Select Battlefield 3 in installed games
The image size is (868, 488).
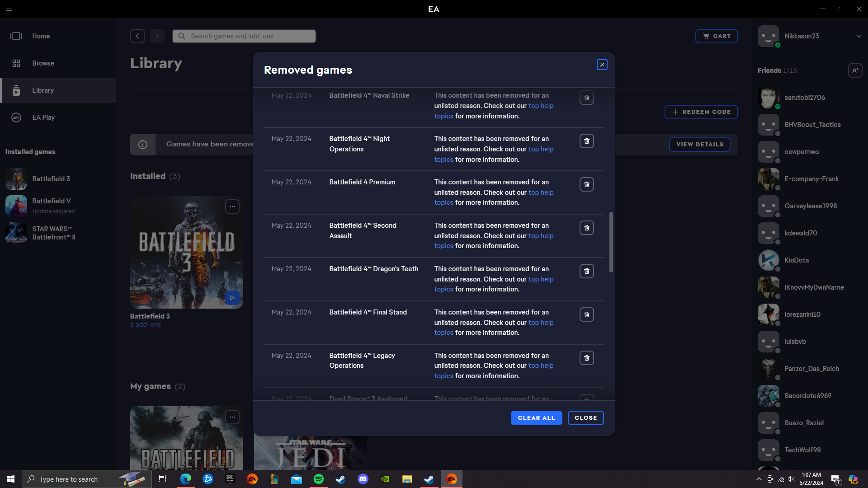point(58,179)
